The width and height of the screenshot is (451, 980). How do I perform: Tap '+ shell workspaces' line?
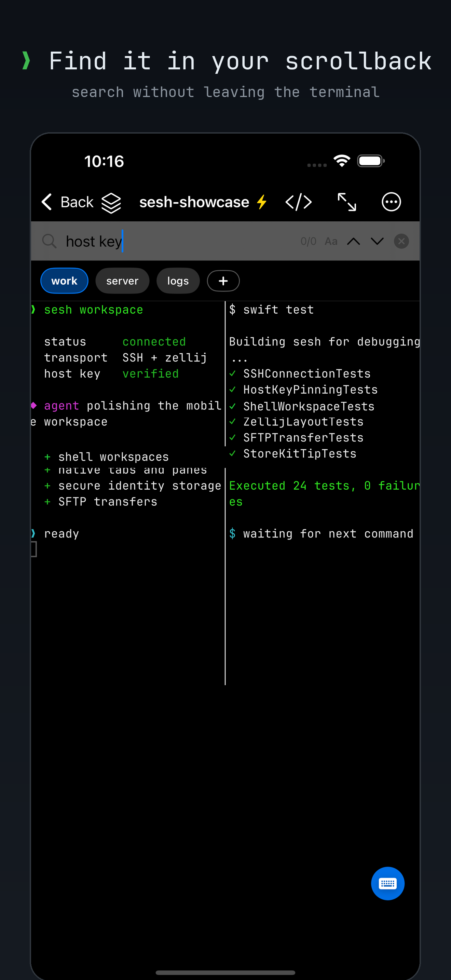pos(107,457)
